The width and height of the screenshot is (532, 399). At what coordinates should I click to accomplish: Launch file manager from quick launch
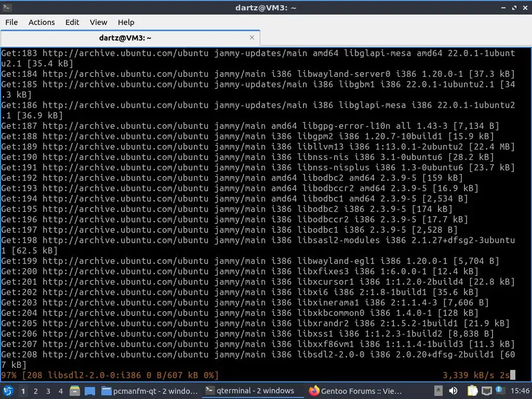75,391
